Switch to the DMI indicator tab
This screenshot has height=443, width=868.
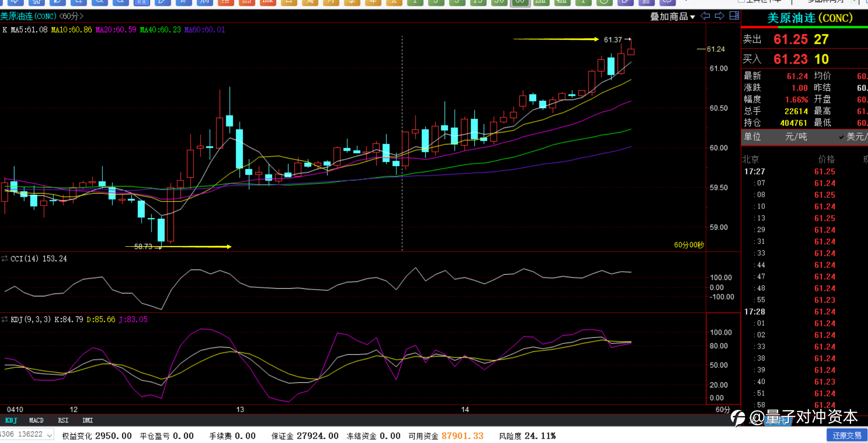pos(87,421)
